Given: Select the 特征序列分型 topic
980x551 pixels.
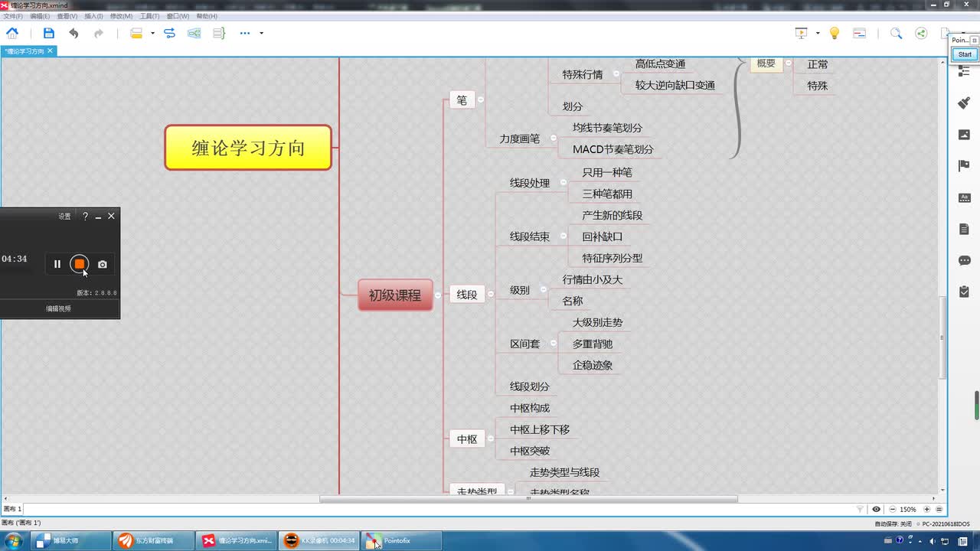Looking at the screenshot, I should (612, 258).
